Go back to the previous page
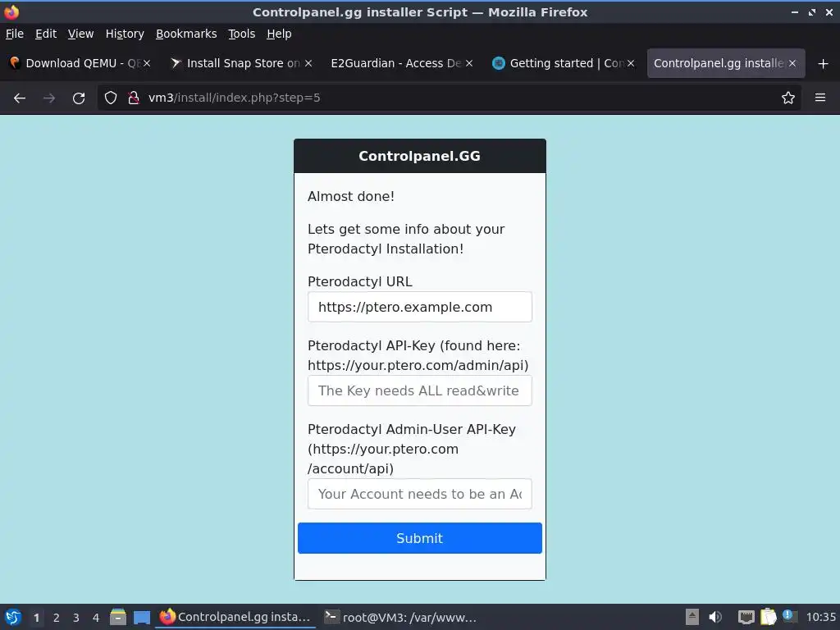840x630 pixels. [20, 98]
